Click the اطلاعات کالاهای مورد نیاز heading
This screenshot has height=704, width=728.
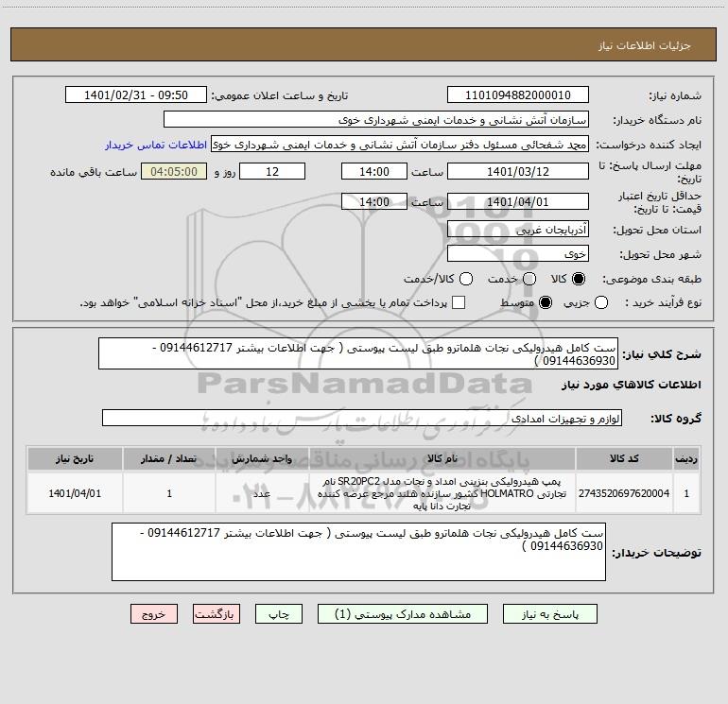coord(632,385)
